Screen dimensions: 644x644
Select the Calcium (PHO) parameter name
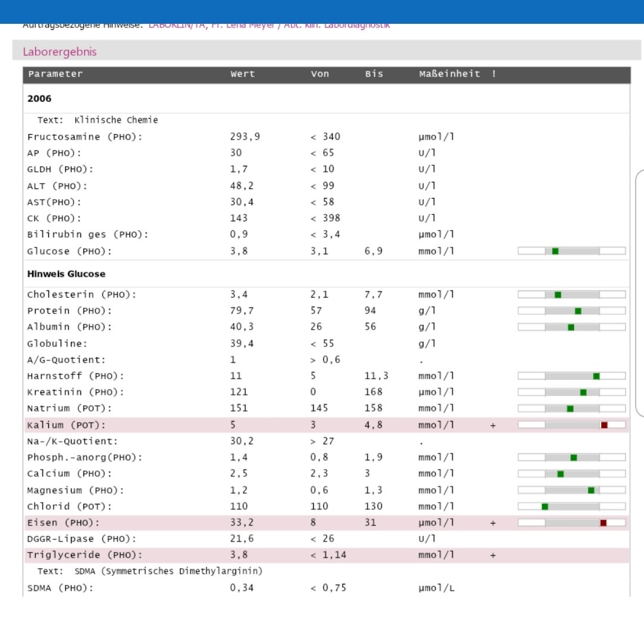[x=69, y=473]
